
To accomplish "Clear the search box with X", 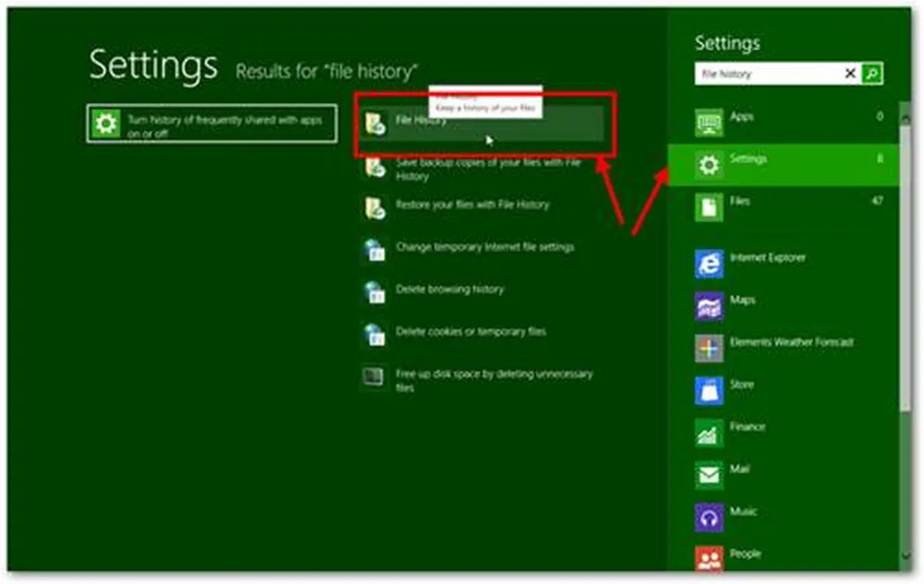I will (x=849, y=74).
